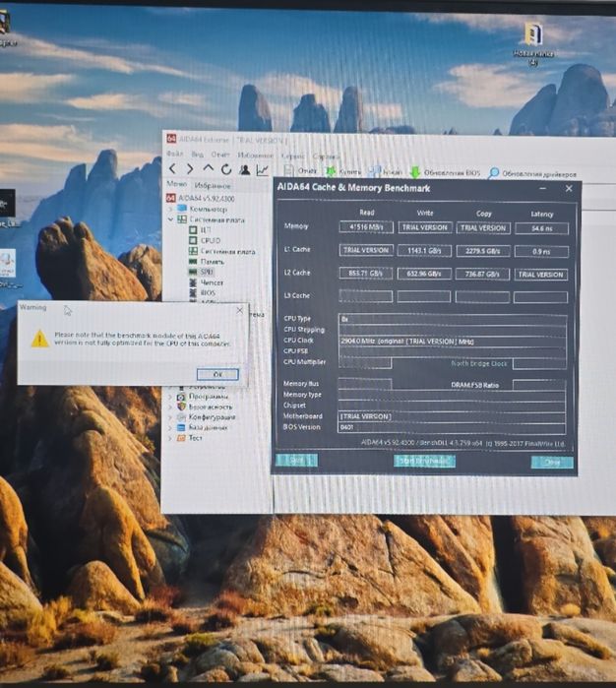Image resolution: width=616 pixels, height=688 pixels.
Task: Click the toolbar button between Купить and Обновления BIOS
Action: coord(385,172)
